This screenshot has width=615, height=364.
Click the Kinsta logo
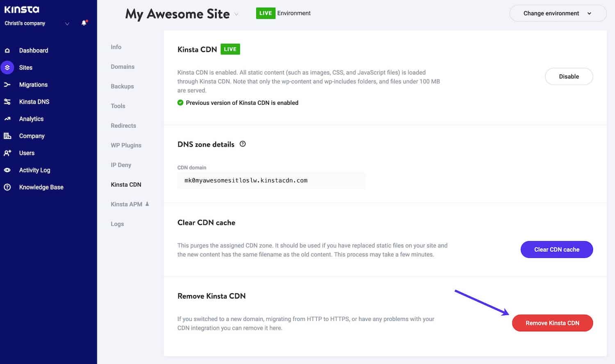(x=22, y=9)
